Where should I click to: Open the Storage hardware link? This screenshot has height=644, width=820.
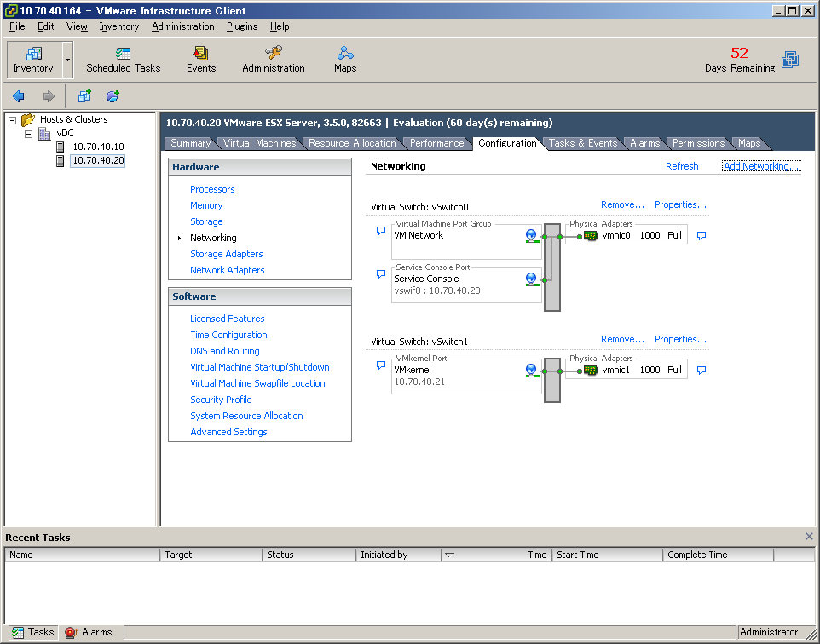point(206,221)
